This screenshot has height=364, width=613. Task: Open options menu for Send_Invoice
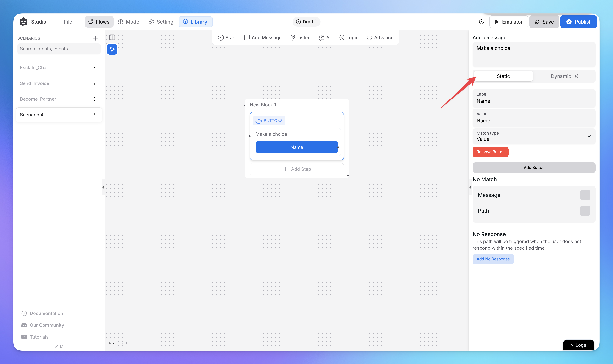(x=94, y=83)
